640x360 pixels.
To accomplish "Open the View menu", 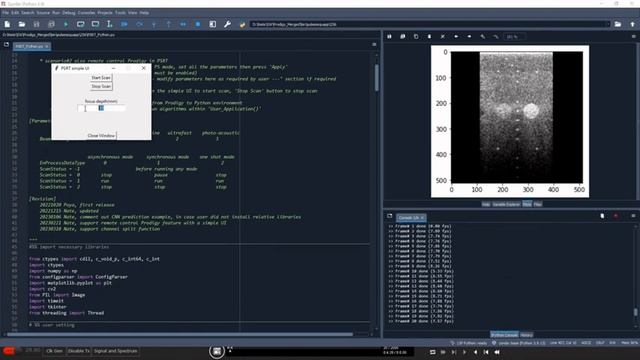I will [x=133, y=13].
